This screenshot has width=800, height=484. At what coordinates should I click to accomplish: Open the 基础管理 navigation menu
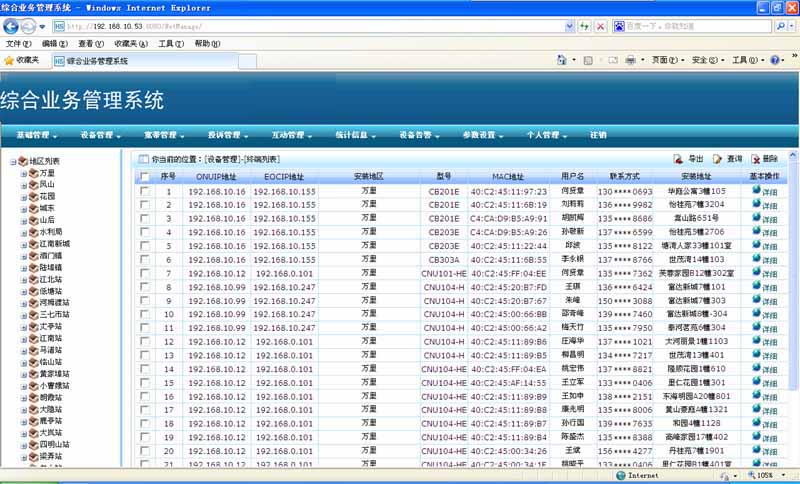38,134
